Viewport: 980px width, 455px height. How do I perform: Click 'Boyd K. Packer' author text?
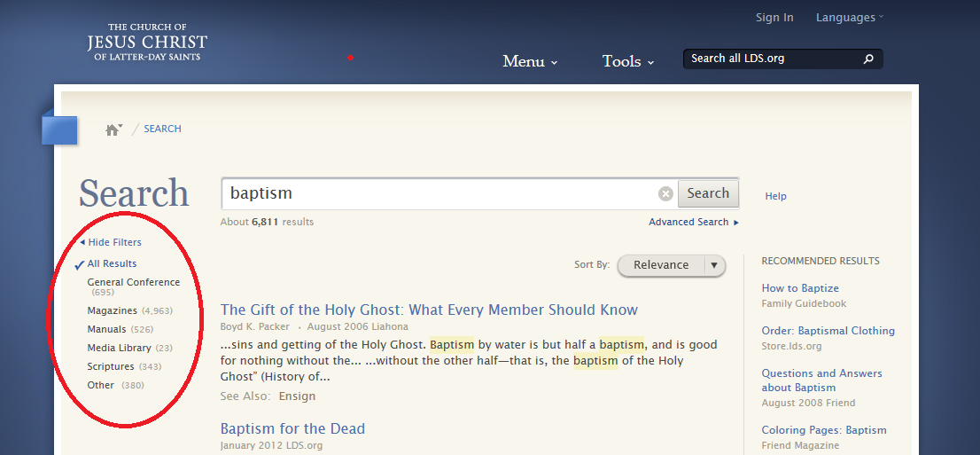click(256, 326)
